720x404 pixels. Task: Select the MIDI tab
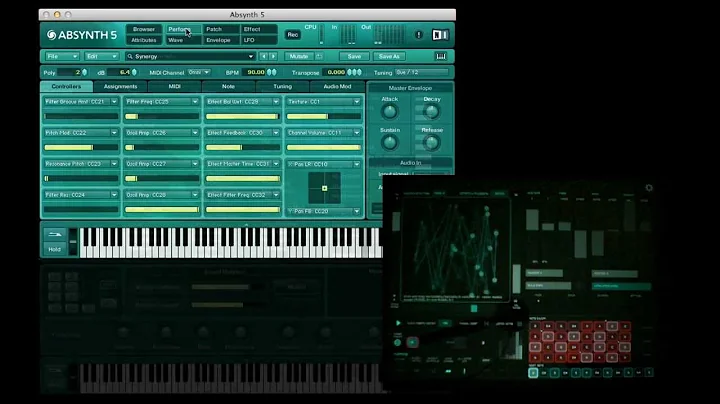coord(174,86)
